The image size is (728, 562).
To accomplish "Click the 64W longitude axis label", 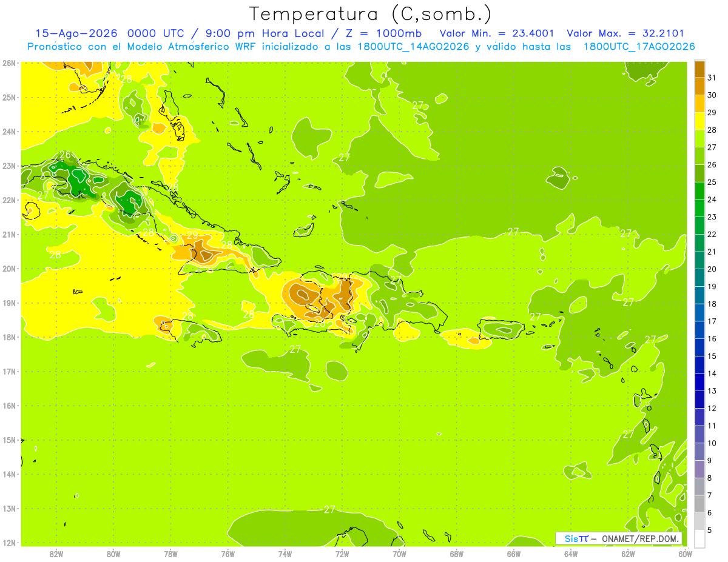I will click(x=571, y=554).
